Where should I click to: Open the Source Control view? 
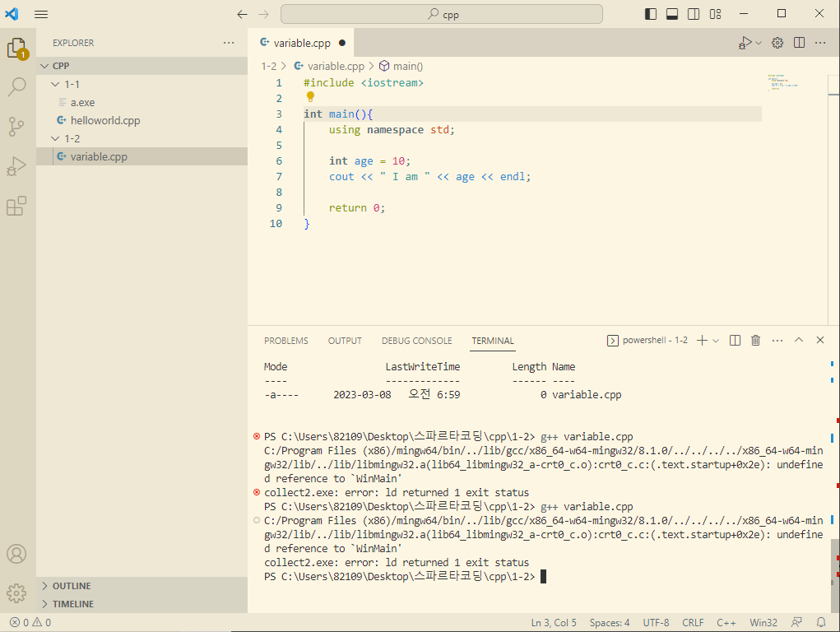tap(17, 127)
